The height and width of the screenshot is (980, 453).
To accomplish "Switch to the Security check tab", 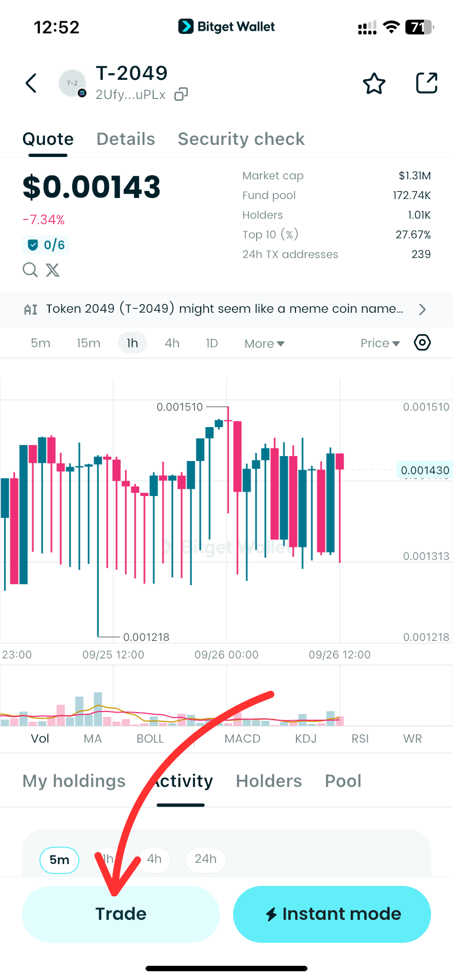I will pyautogui.click(x=241, y=139).
